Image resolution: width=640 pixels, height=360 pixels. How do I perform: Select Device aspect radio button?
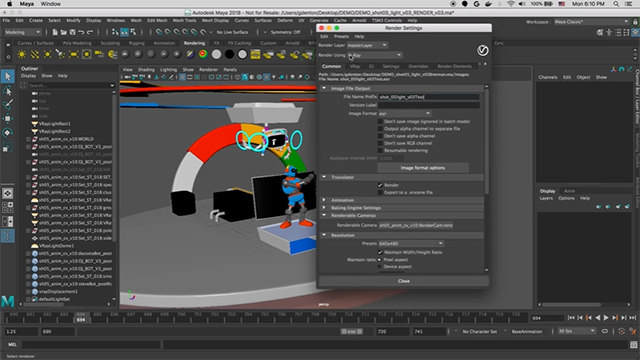tap(380, 267)
